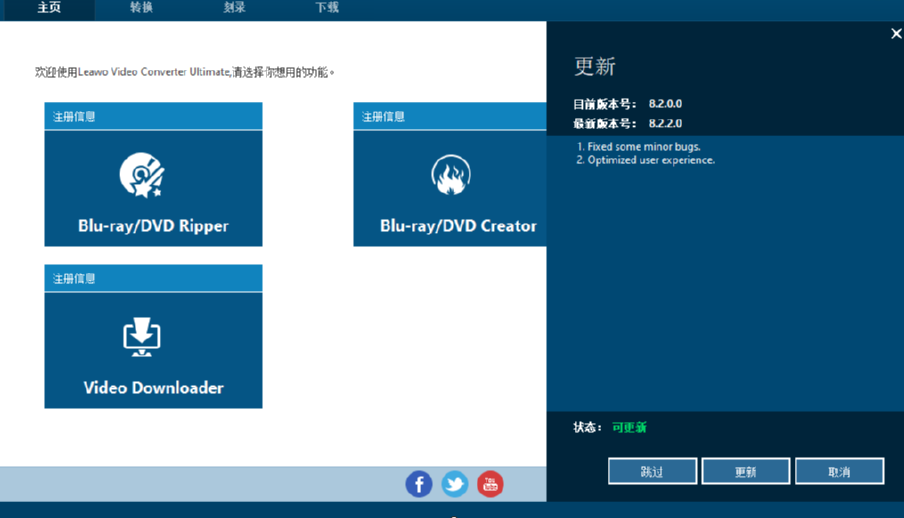Image resolution: width=904 pixels, height=518 pixels.
Task: Select the Blu-ray/DVD Creator label text
Action: coord(458,226)
